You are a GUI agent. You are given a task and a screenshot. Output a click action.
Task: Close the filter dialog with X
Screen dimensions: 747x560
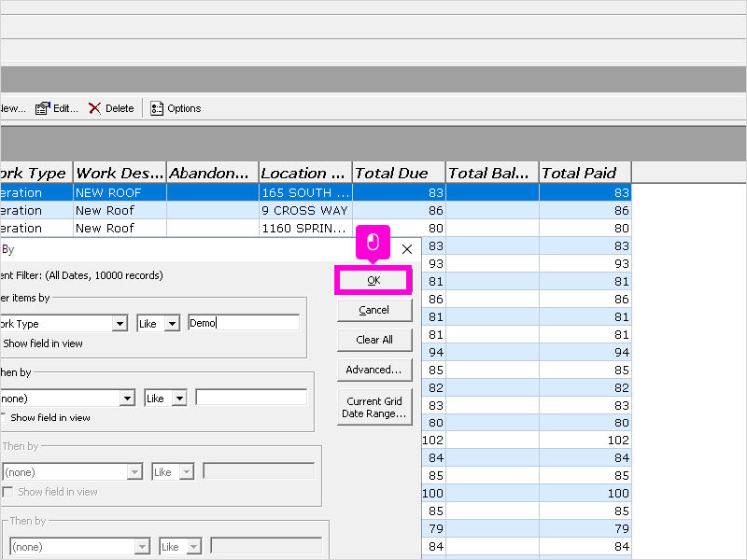click(x=407, y=249)
